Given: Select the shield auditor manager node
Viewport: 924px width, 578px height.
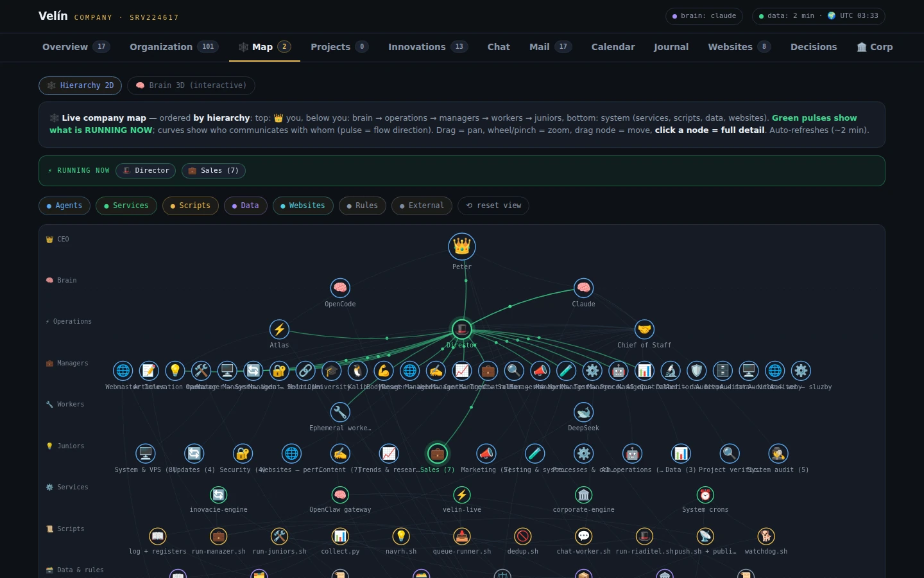Looking at the screenshot, I should pos(697,371).
